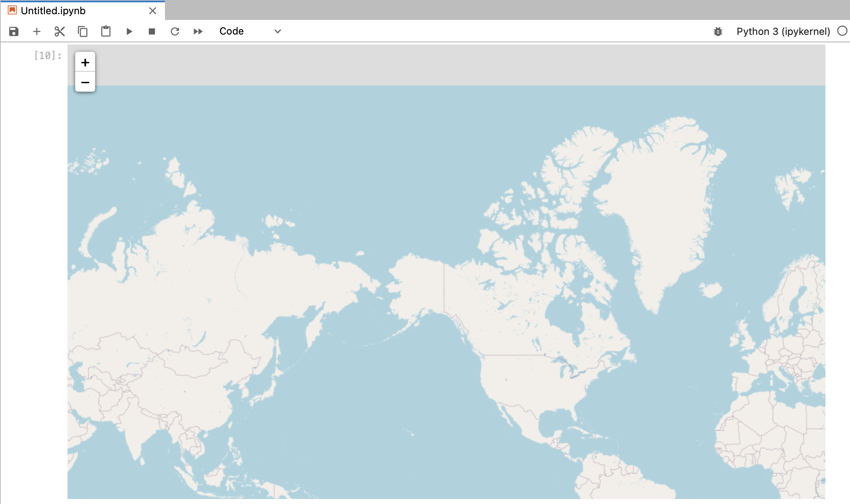Click the kernel status circle indicator
Image resolution: width=850 pixels, height=504 pixels.
point(842,31)
